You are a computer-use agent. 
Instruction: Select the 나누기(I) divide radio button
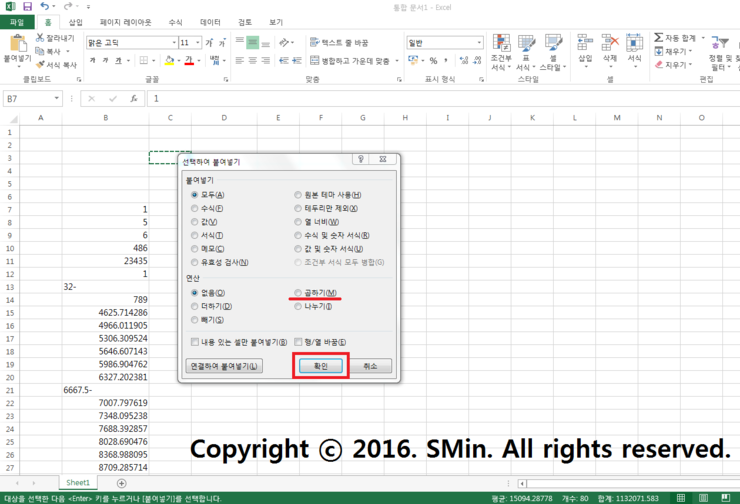pyautogui.click(x=298, y=306)
